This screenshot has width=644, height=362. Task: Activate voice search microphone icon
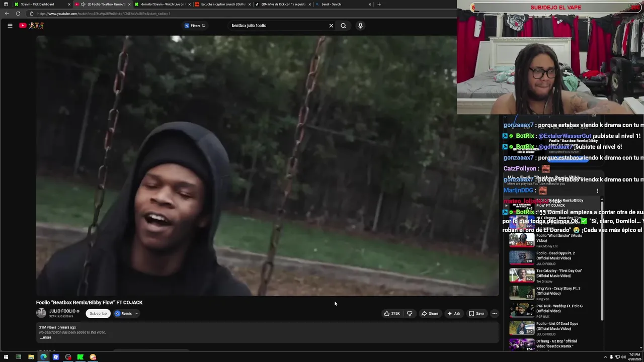[360, 26]
